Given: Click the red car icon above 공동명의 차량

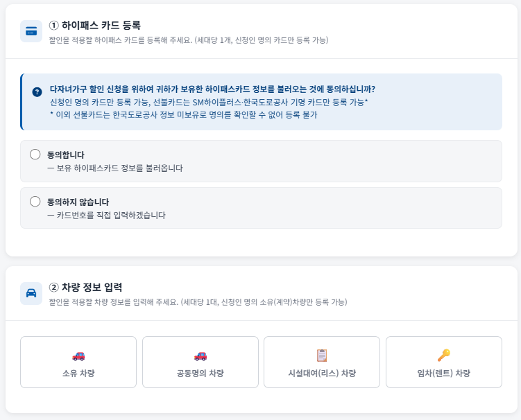Looking at the screenshot, I should [x=200, y=356].
